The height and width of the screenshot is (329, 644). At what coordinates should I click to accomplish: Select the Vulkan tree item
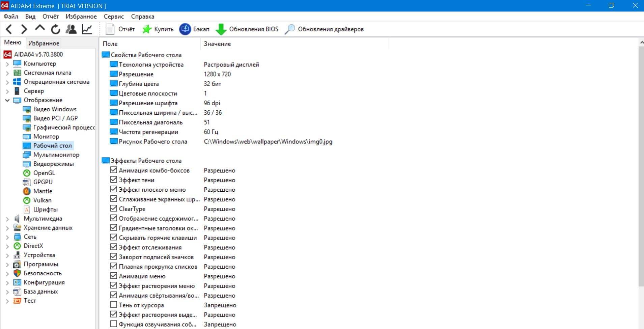tap(42, 200)
